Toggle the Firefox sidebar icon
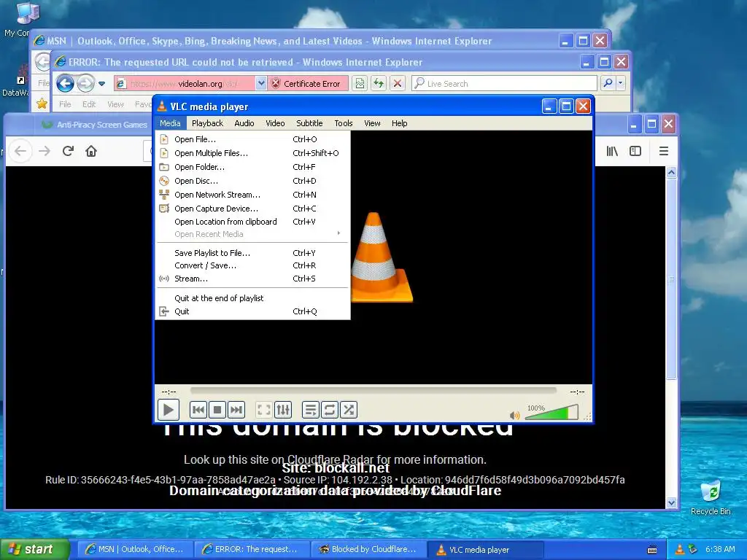Viewport: 747px width, 560px height. click(635, 151)
